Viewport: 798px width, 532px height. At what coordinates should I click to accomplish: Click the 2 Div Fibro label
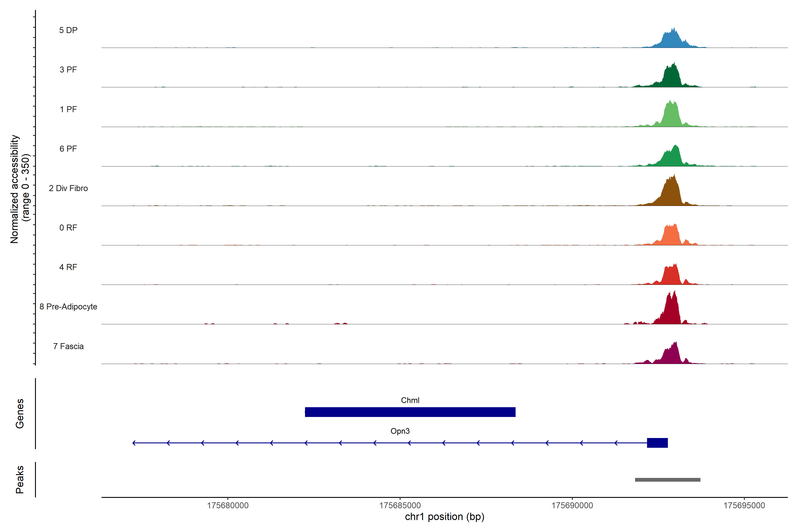click(68, 188)
